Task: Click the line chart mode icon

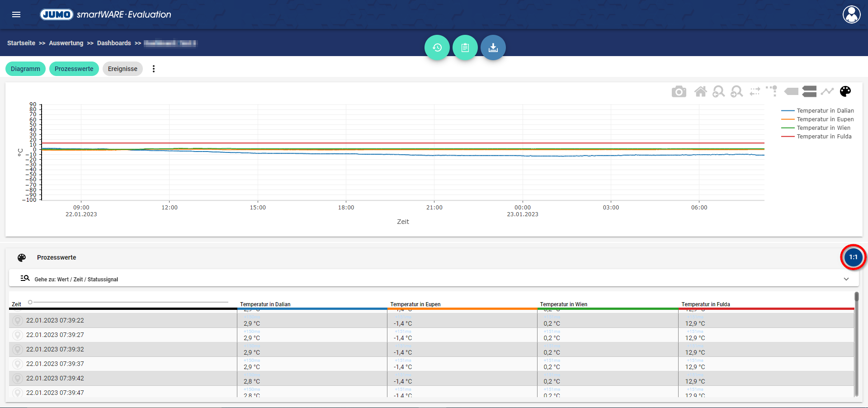Action: (x=827, y=92)
